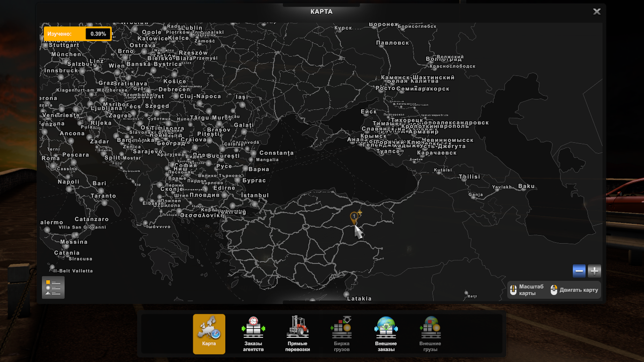
Task: Click the Ostrava city label
Action: [142, 45]
